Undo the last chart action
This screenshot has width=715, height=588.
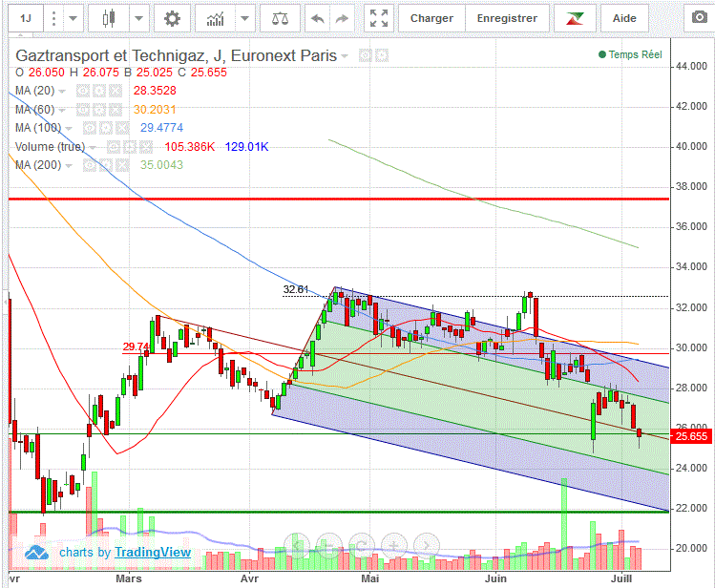click(317, 19)
